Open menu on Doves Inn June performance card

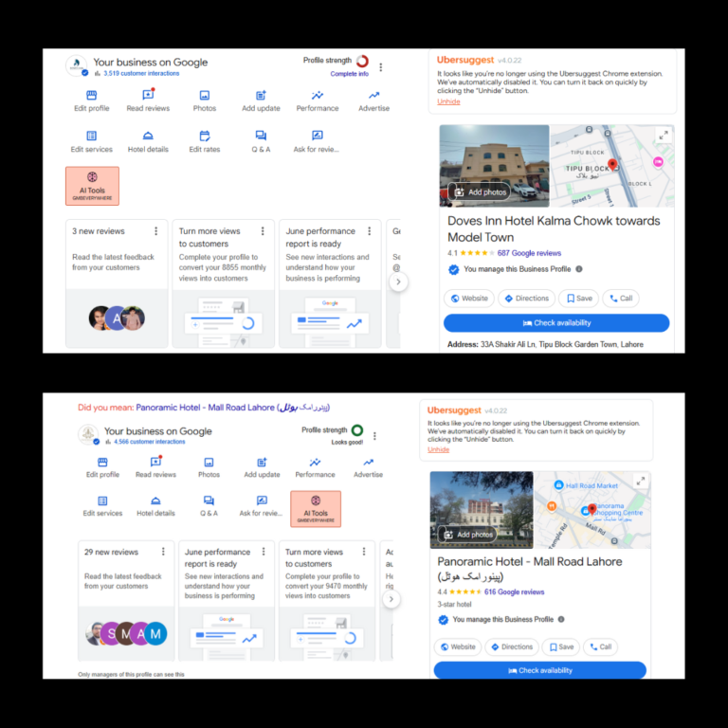tap(370, 230)
